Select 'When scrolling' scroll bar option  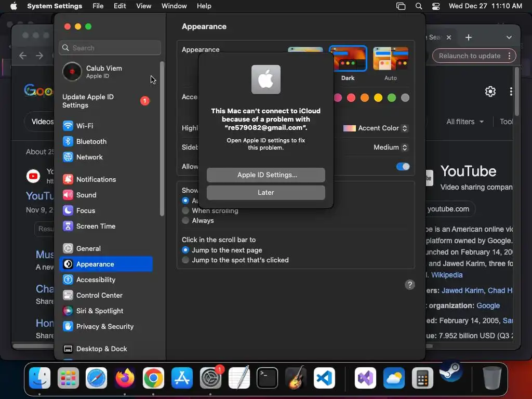185,211
